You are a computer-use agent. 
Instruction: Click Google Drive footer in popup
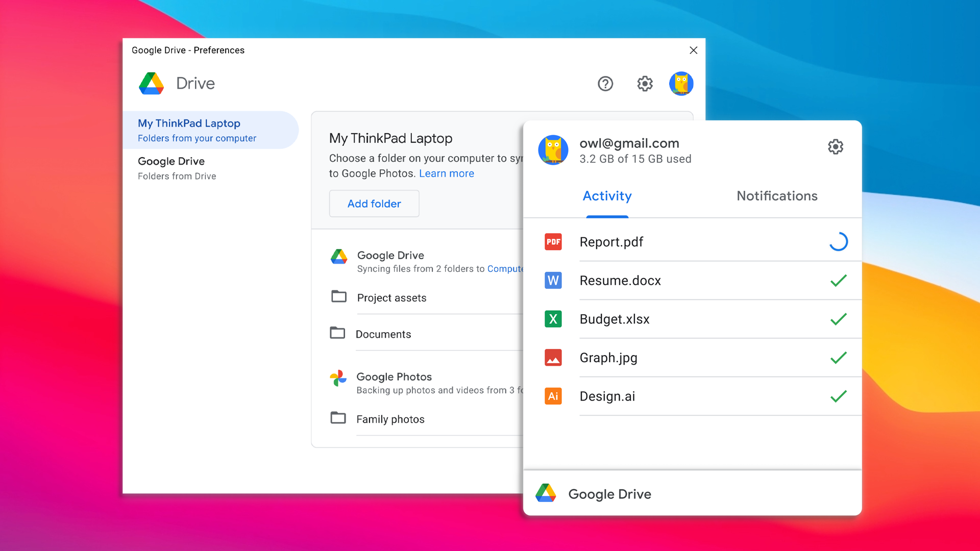pyautogui.click(x=609, y=494)
